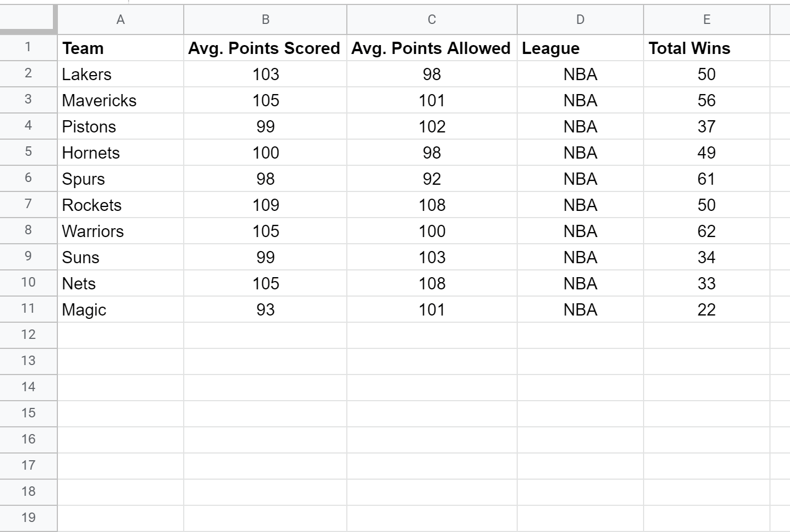
Task: Select the Avg. Points Allowed header cell
Action: pos(431,48)
